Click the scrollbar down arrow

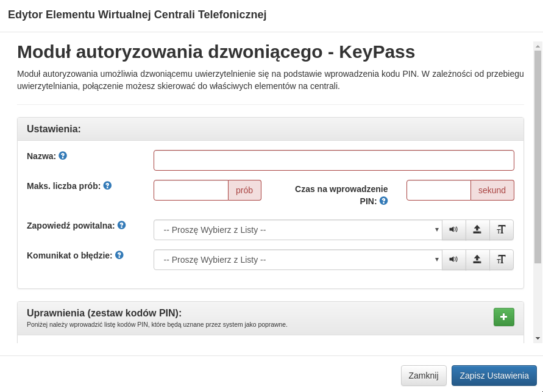[x=538, y=338]
